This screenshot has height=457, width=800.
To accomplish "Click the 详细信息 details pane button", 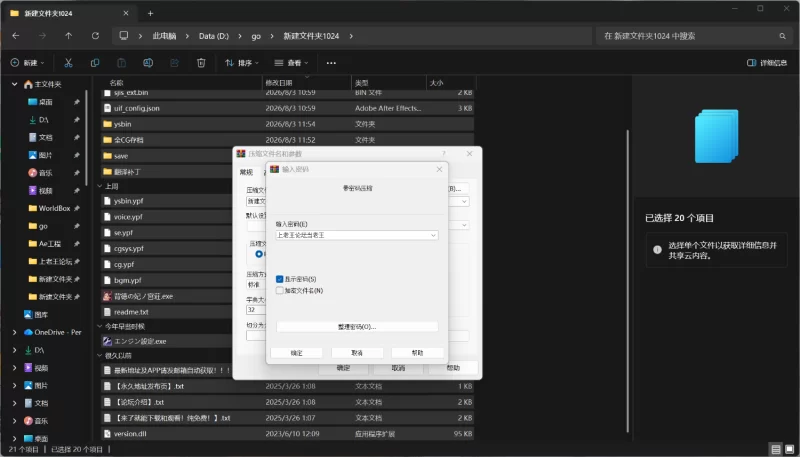I will (x=767, y=63).
